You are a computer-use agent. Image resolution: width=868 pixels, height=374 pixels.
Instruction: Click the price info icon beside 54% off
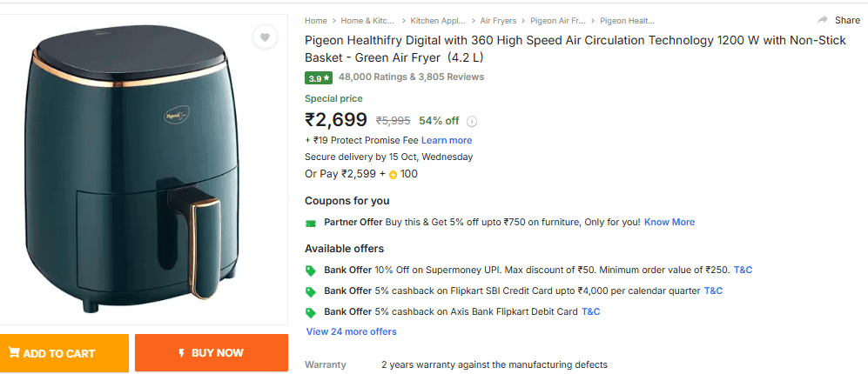pyautogui.click(x=472, y=122)
